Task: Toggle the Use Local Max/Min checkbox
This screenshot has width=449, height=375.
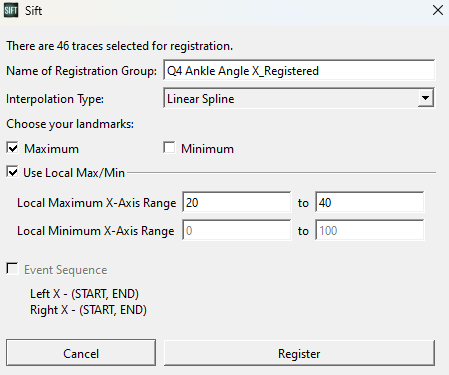Action: click(12, 172)
